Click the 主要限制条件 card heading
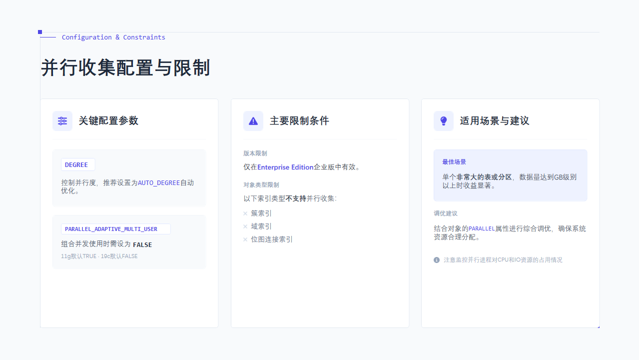This screenshot has width=639, height=360. click(299, 121)
